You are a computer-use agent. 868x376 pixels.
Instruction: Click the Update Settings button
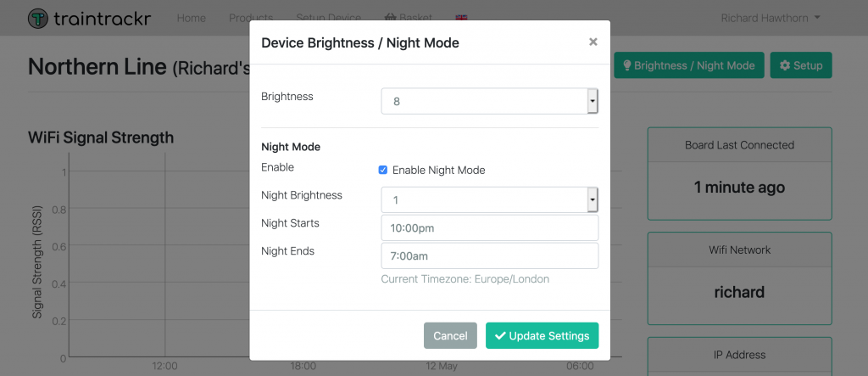pyautogui.click(x=542, y=335)
